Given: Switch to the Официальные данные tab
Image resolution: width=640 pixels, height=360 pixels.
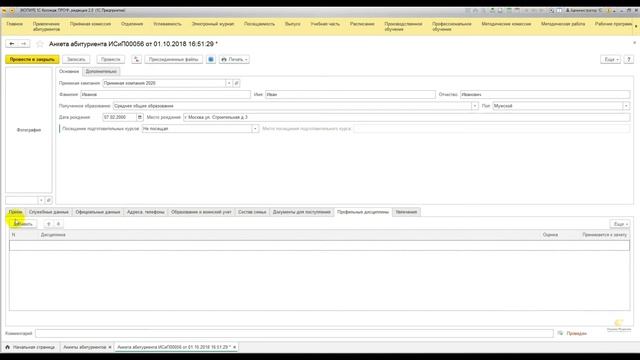Looking at the screenshot, I should pos(98,212).
